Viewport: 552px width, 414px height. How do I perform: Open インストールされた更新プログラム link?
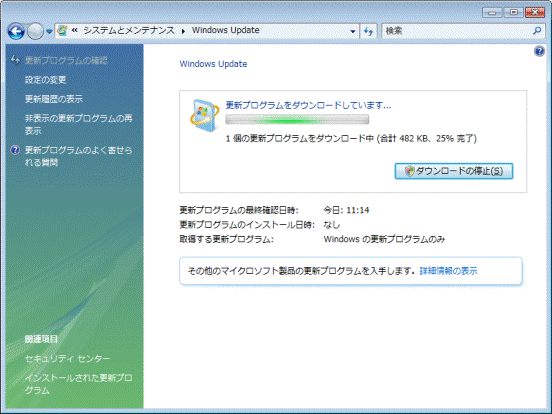(x=79, y=384)
